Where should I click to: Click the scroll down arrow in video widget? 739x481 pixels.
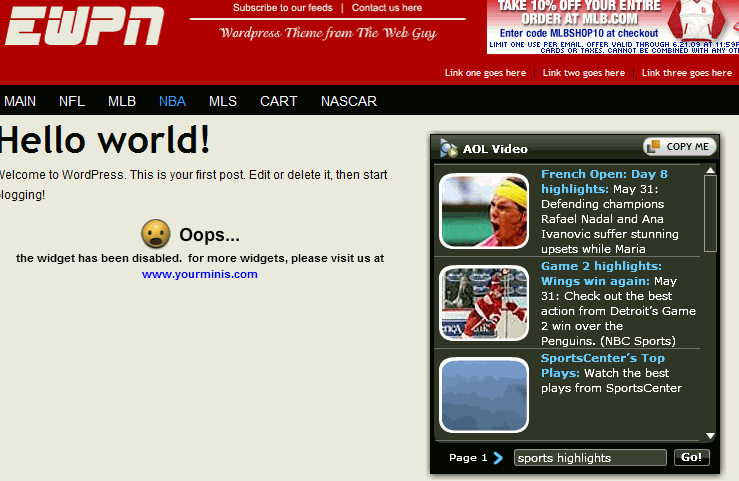point(710,436)
